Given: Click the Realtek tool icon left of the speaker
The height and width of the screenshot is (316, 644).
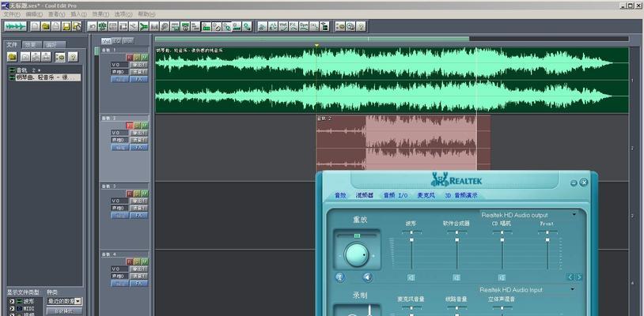Looking at the screenshot, I should 340,277.
